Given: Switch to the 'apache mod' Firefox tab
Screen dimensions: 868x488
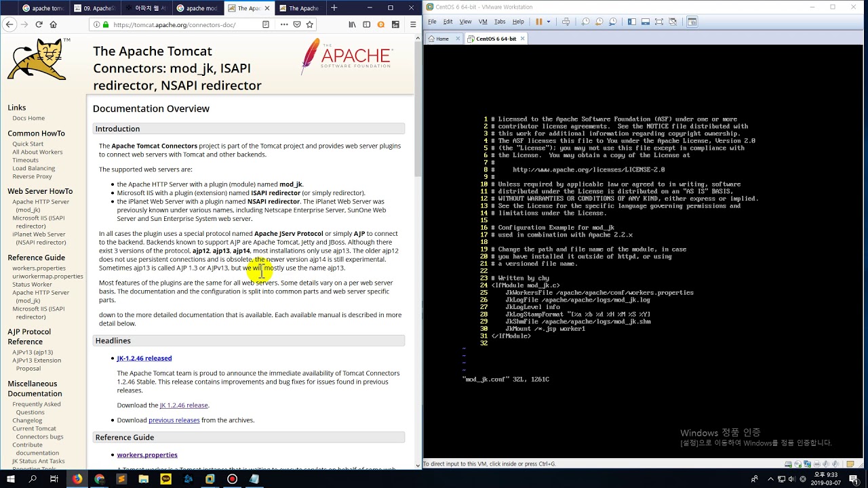Looking at the screenshot, I should [197, 8].
